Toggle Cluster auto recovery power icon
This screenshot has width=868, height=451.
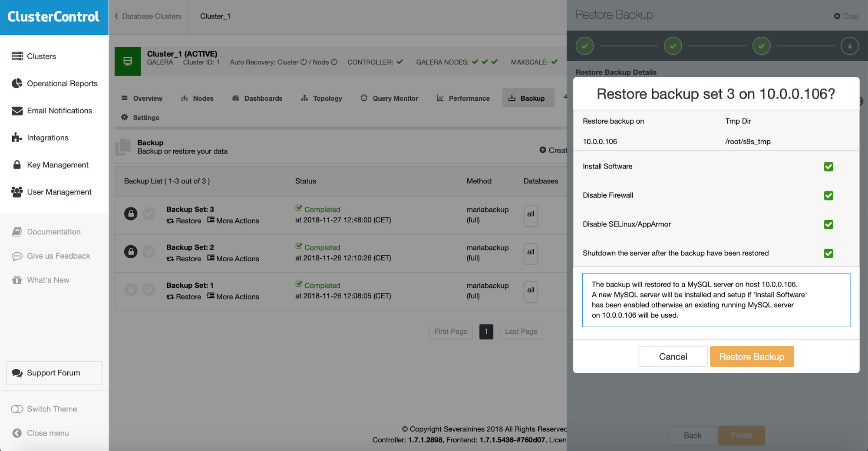[x=304, y=62]
